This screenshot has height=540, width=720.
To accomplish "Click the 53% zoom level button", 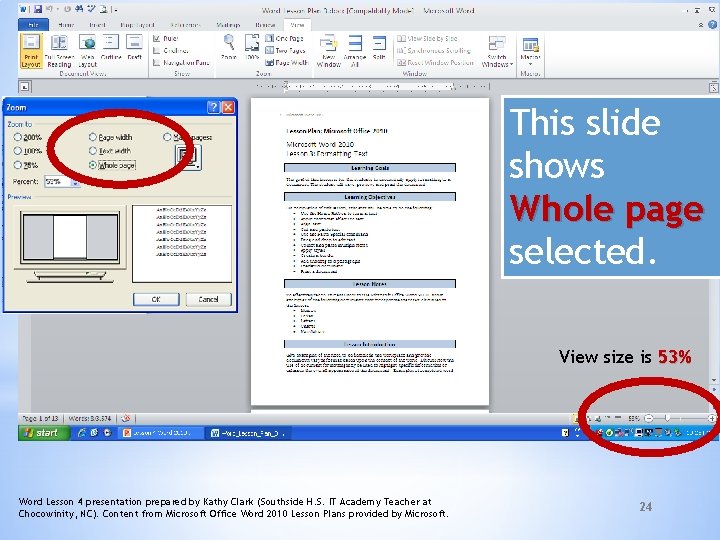I will tap(634, 418).
